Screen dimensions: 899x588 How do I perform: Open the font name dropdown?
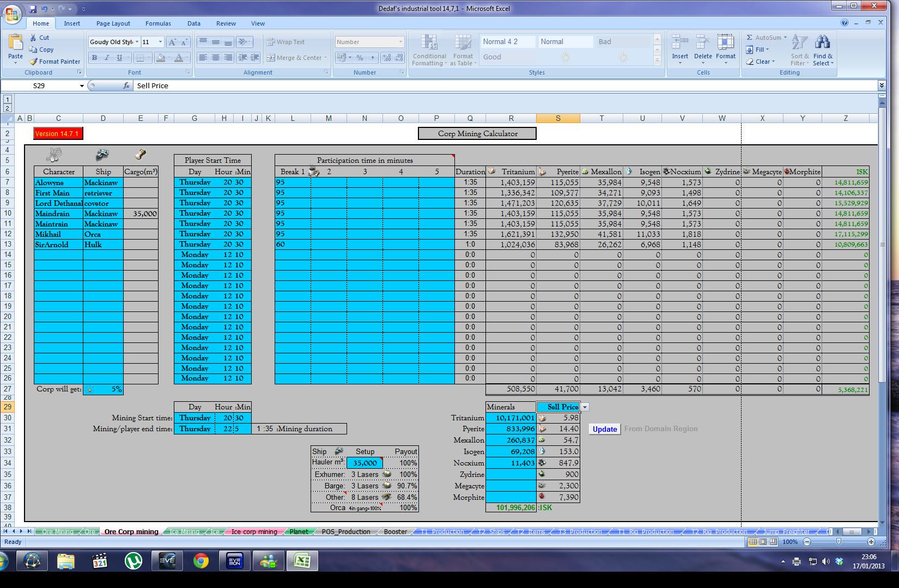[136, 42]
